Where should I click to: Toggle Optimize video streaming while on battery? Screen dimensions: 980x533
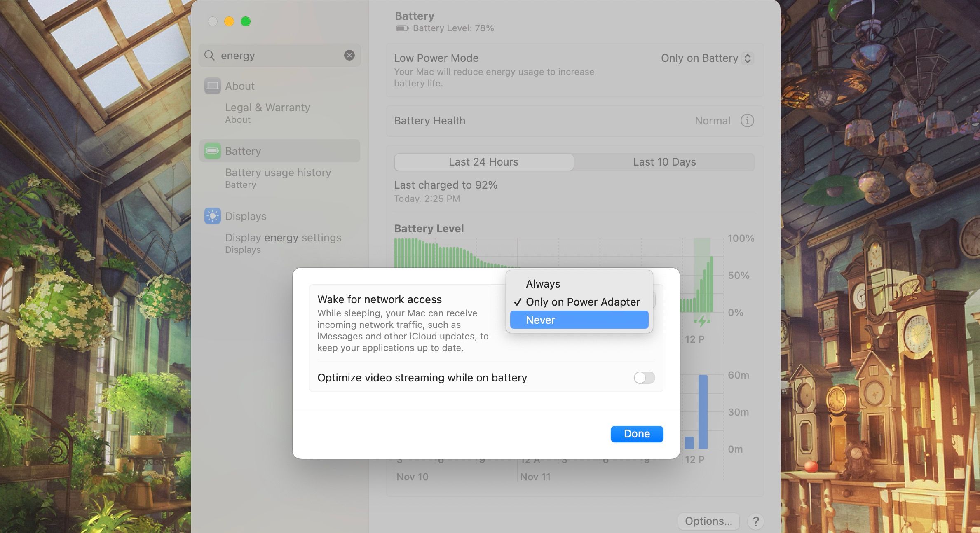(643, 377)
